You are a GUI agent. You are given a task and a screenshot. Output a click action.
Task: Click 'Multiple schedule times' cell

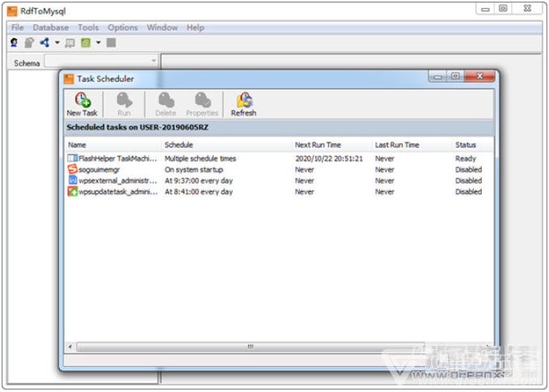(201, 158)
